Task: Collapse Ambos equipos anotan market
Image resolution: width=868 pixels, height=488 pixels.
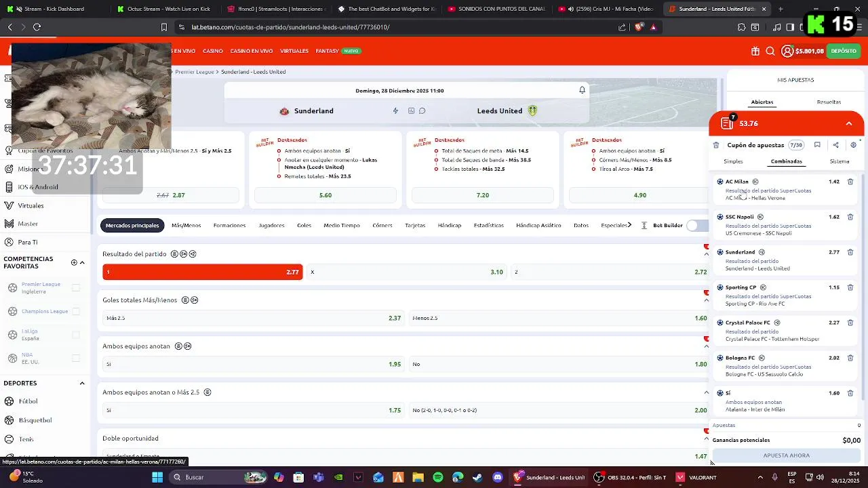Action: [706, 346]
